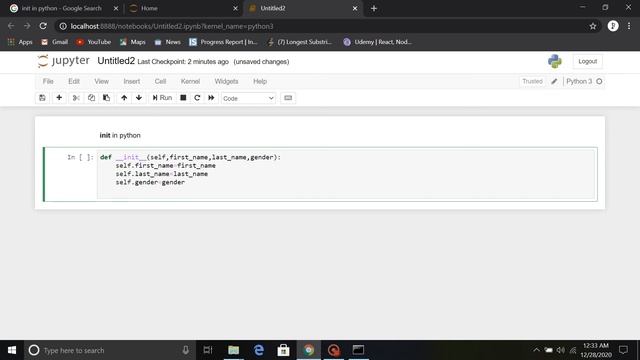Move selected cell down arrow

tap(139, 98)
